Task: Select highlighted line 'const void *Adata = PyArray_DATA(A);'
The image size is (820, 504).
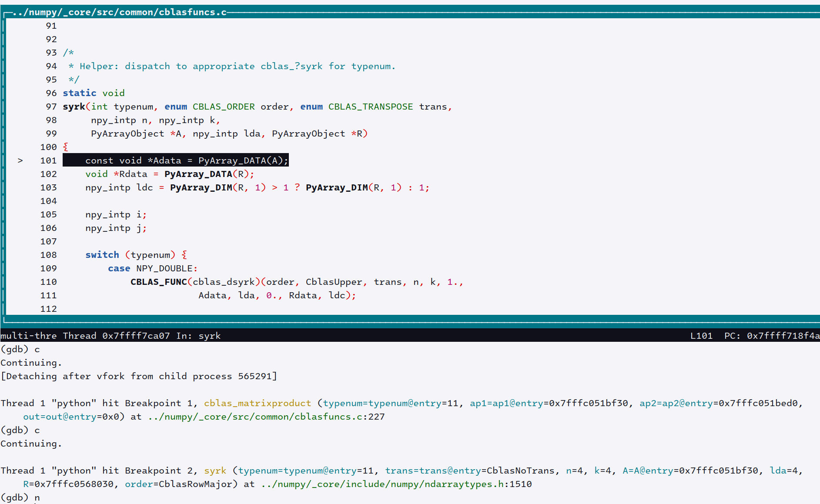Action: point(176,160)
